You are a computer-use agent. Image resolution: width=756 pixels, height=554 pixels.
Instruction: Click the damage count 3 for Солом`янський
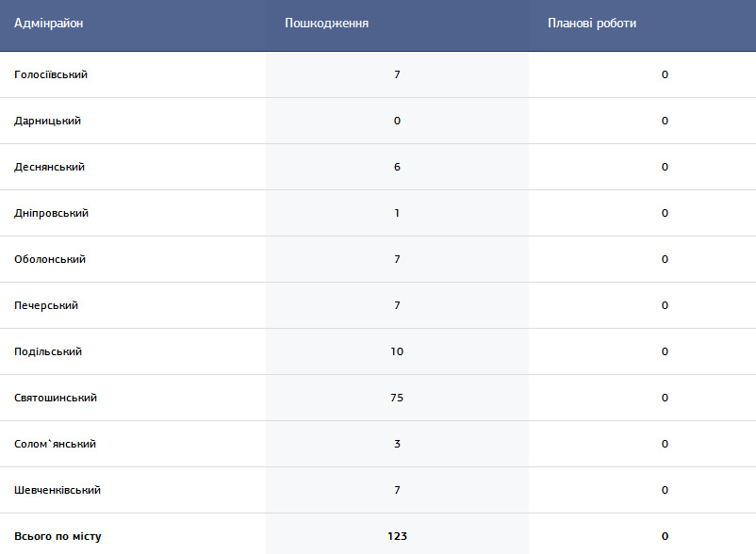click(x=397, y=444)
